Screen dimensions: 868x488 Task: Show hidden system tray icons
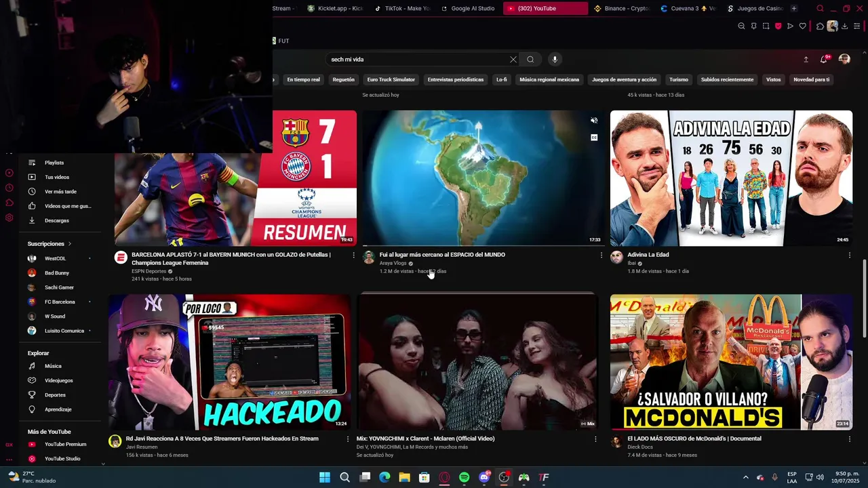[x=745, y=477]
